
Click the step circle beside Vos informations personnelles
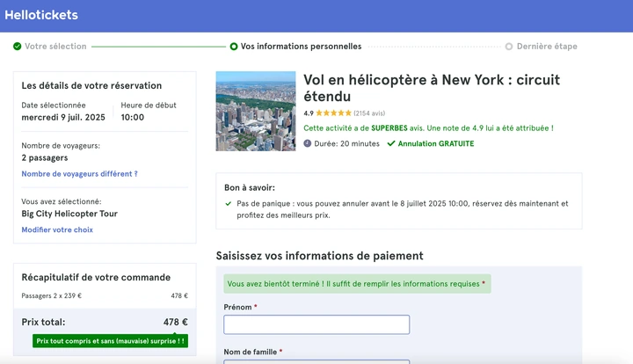tap(234, 47)
